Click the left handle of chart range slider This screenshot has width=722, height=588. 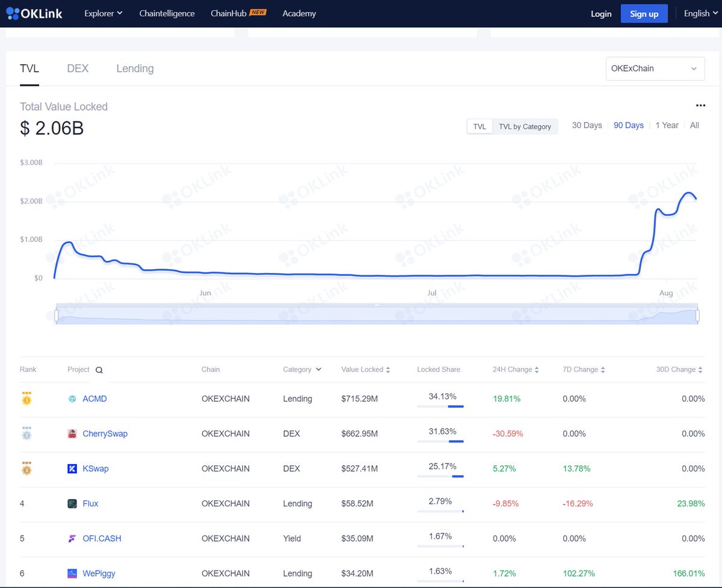(57, 315)
